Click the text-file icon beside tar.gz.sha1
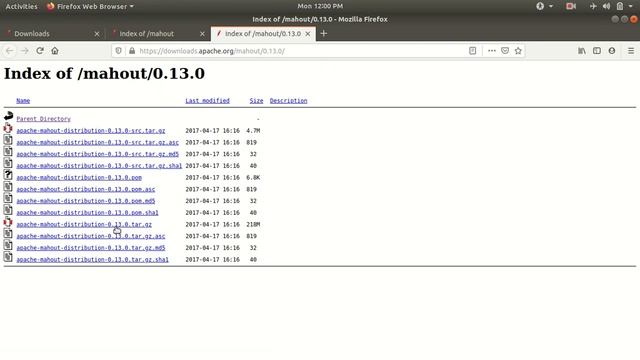The image size is (640, 360). [8, 257]
